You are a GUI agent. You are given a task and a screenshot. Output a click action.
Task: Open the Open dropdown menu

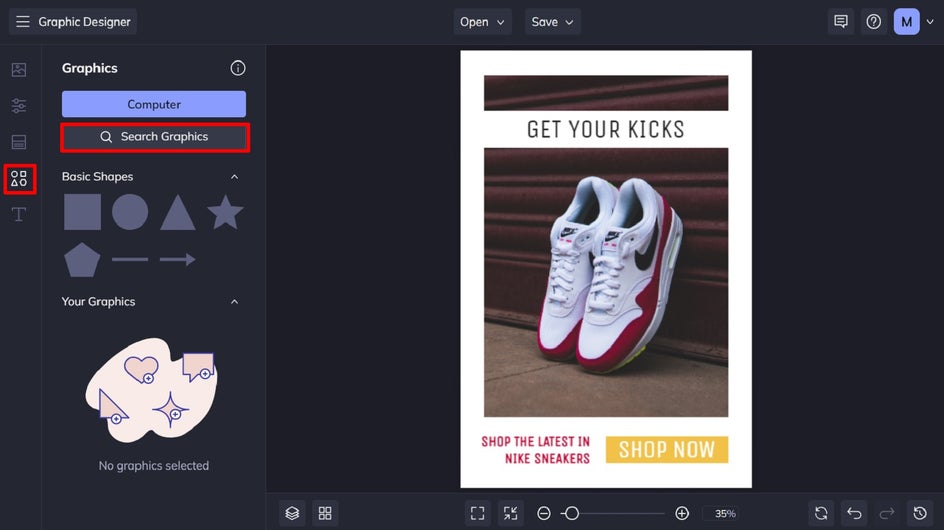482,22
